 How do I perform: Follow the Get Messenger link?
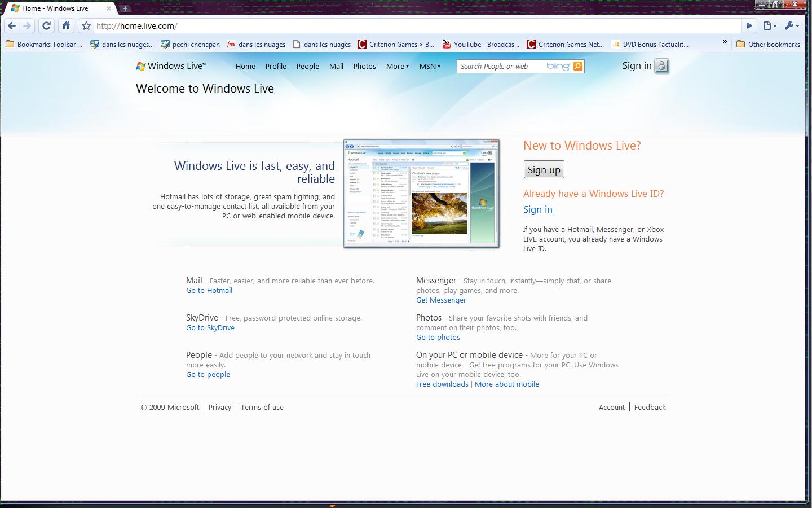tap(441, 300)
